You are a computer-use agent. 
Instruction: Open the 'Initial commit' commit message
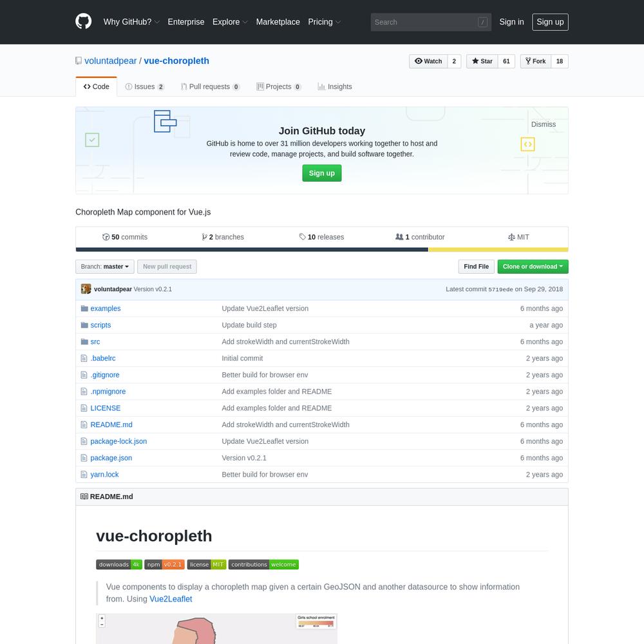(x=242, y=358)
